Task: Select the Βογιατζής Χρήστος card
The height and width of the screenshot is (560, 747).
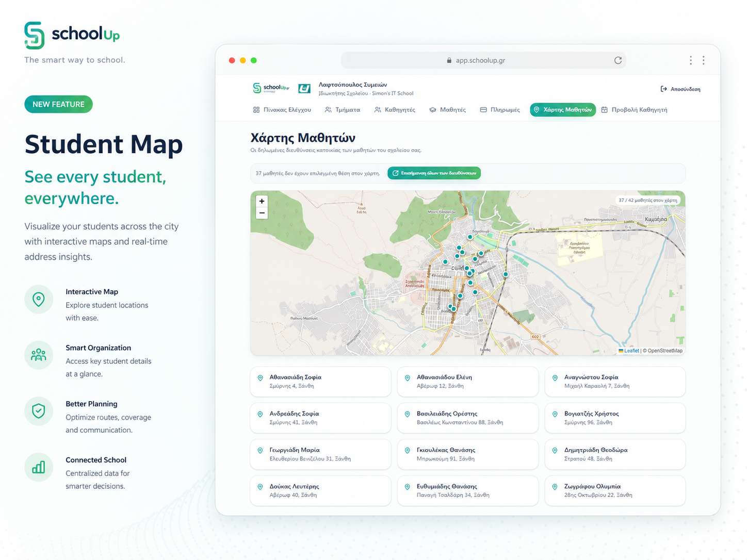Action: click(x=615, y=418)
